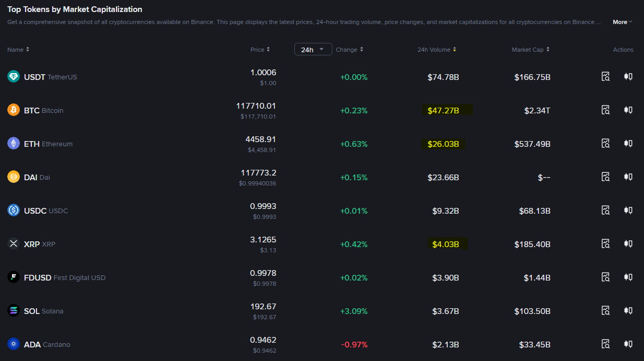The image size is (644, 361).
Task: Open the USDC token link
Action: pyautogui.click(x=46, y=211)
